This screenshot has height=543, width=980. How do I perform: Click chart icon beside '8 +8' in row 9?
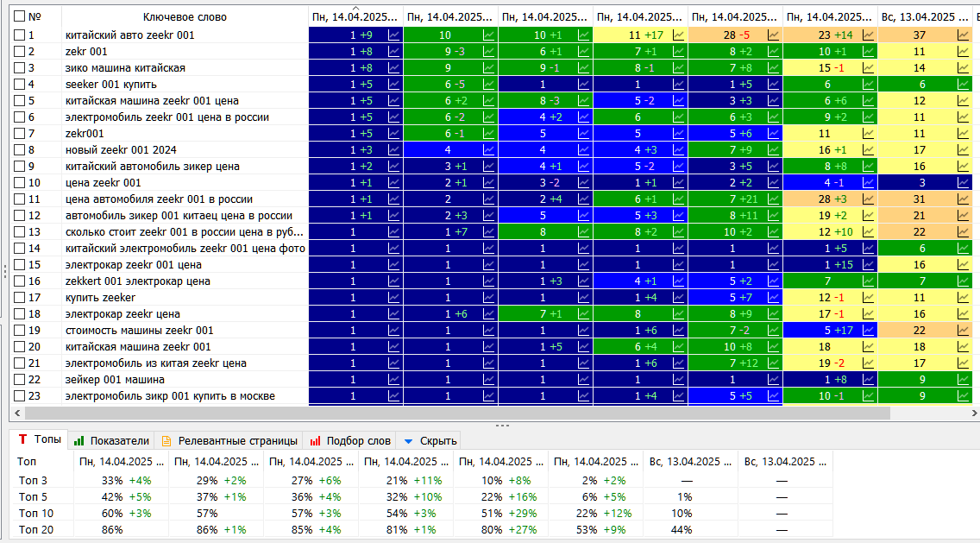[869, 167]
